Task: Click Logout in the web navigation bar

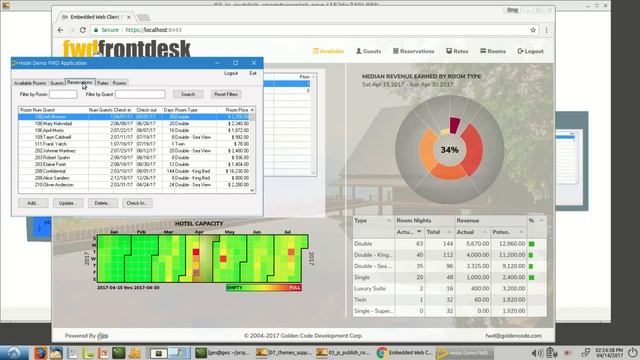Action: click(x=531, y=51)
